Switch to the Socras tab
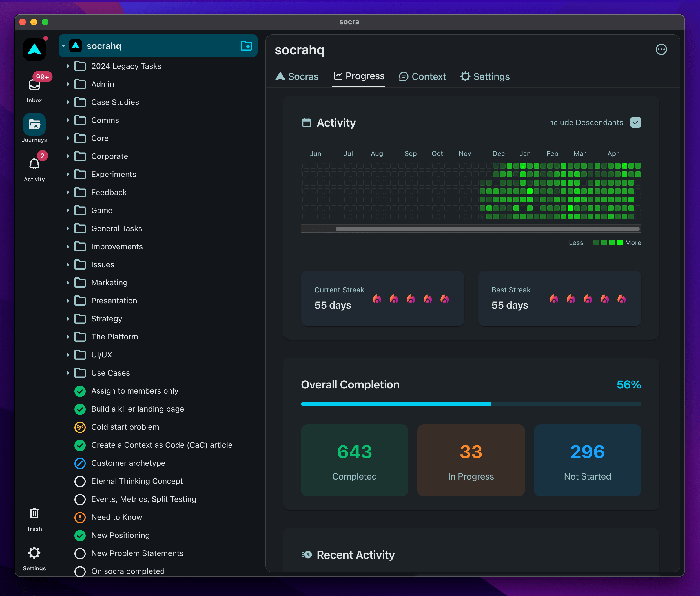Image resolution: width=700 pixels, height=596 pixels. tap(297, 76)
